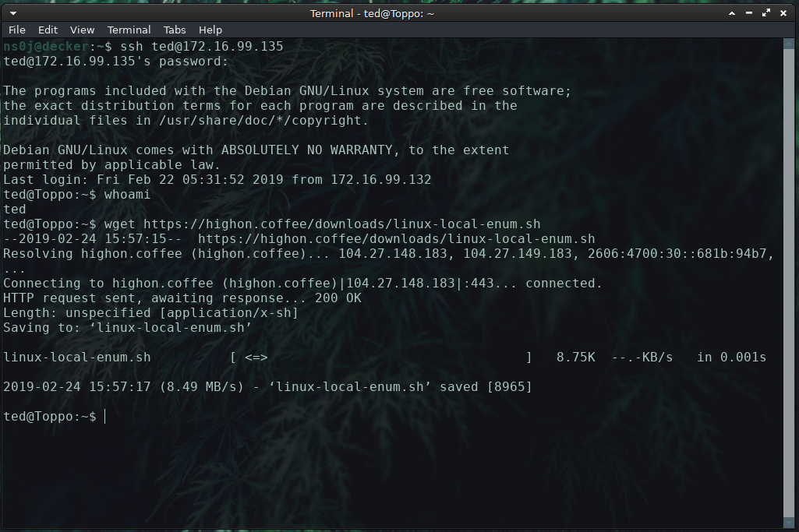The width and height of the screenshot is (799, 532).
Task: Click the 'Connecting to highon.coffee' line
Action: [x=302, y=283]
